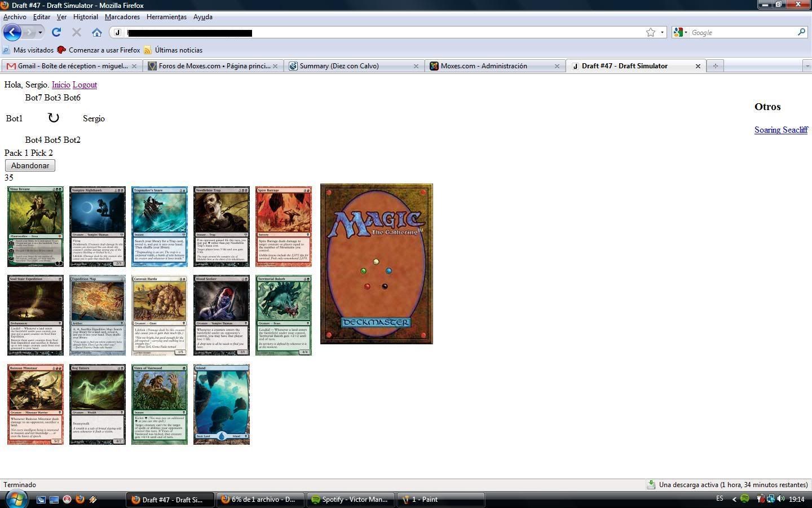812x508 pixels.
Task: Pick the Blood Seeker card
Action: pos(222,316)
